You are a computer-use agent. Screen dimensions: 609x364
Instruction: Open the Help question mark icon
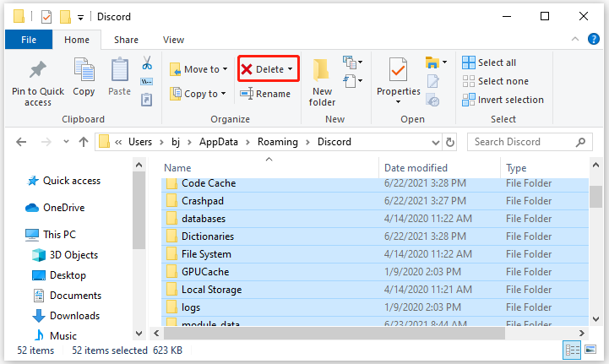(594, 39)
